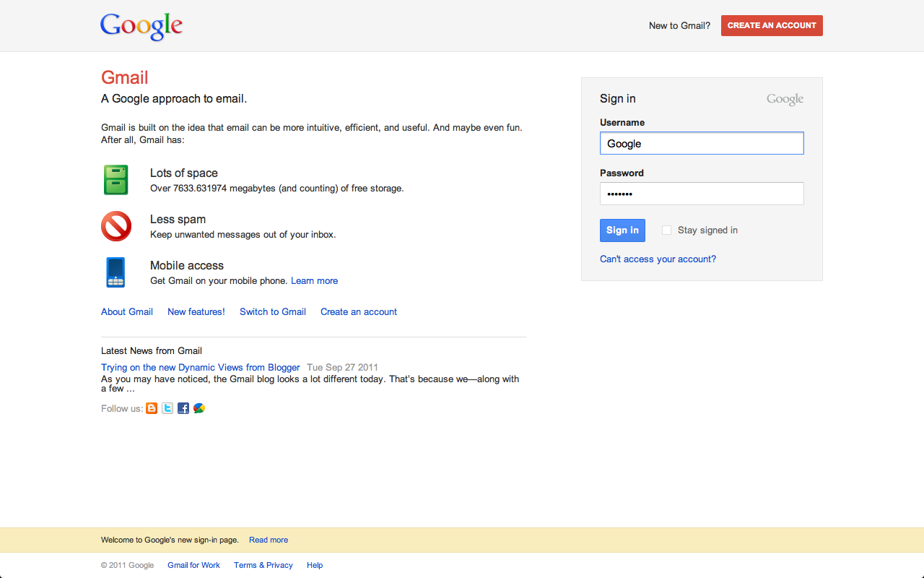The width and height of the screenshot is (924, 578).
Task: Click the Create an Account button
Action: [772, 25]
